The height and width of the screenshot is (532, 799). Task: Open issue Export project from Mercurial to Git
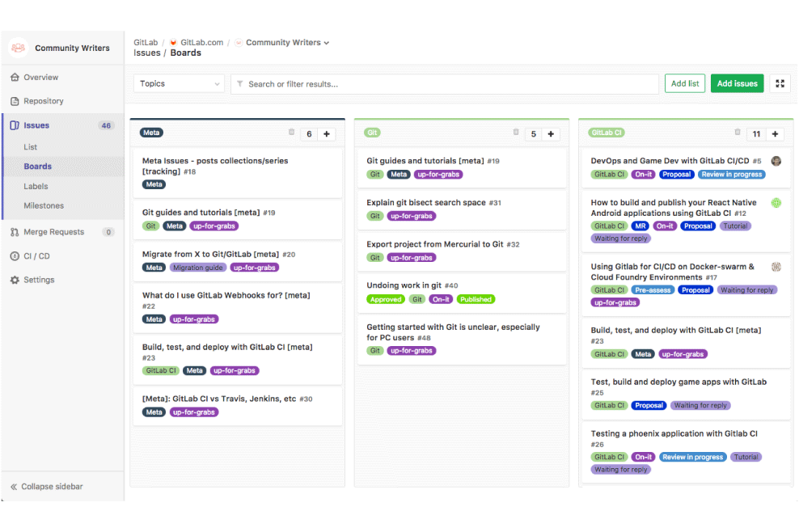(434, 244)
